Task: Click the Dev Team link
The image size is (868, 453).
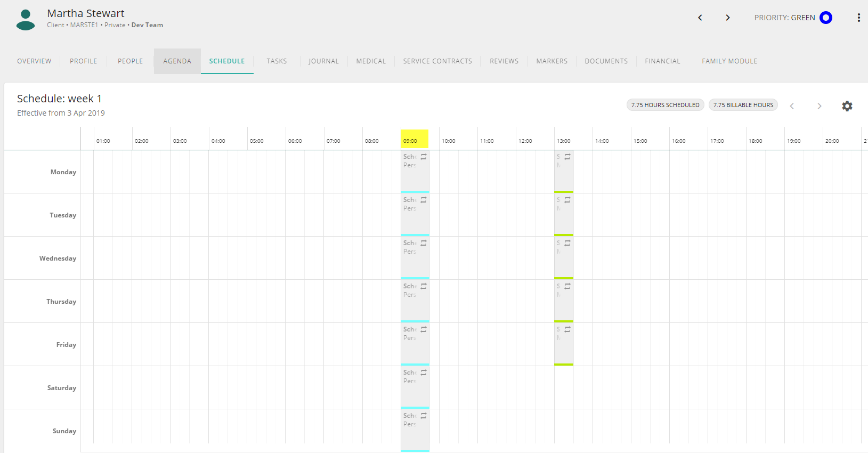Action: pyautogui.click(x=147, y=25)
